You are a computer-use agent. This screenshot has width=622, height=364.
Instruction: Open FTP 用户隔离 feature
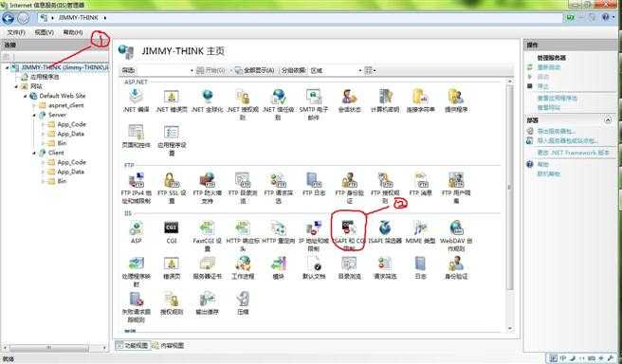click(456, 187)
